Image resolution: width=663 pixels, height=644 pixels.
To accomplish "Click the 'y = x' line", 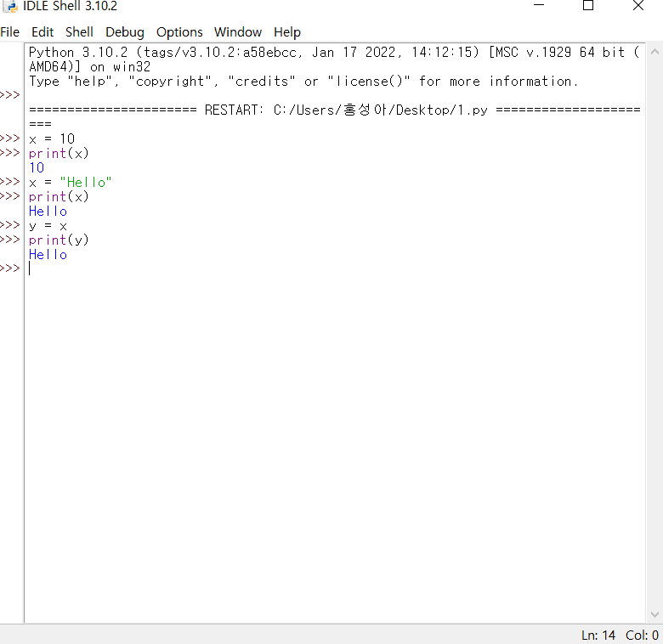I will coord(48,226).
